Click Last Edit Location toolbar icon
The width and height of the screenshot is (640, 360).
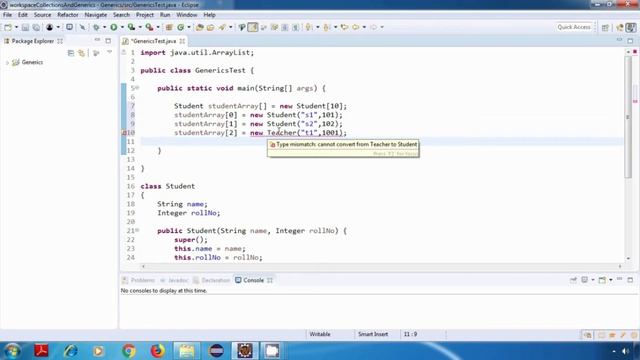click(344, 27)
